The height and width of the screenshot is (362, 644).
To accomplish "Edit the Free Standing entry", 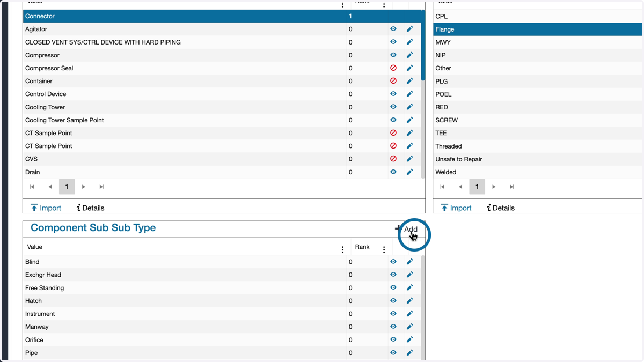I will [x=409, y=288].
